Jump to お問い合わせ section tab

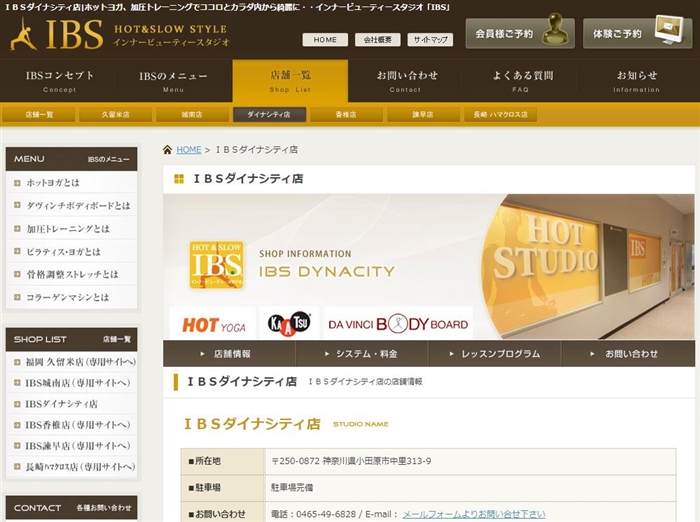point(629,354)
